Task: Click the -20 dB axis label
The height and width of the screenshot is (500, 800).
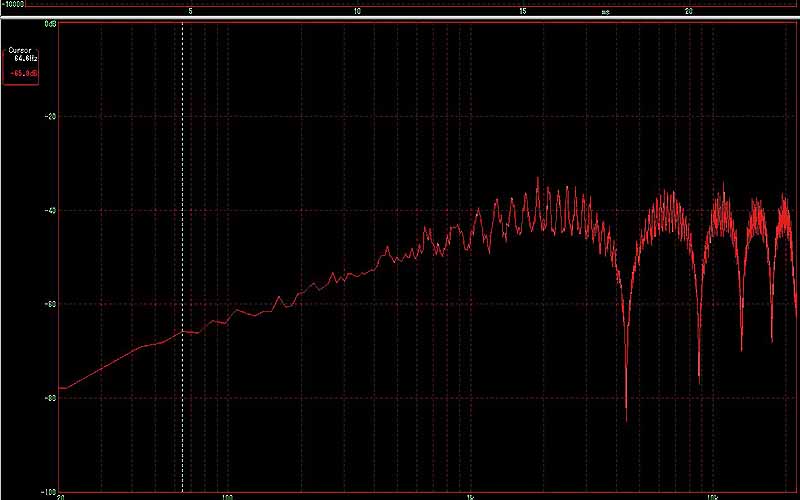Action: click(x=50, y=116)
